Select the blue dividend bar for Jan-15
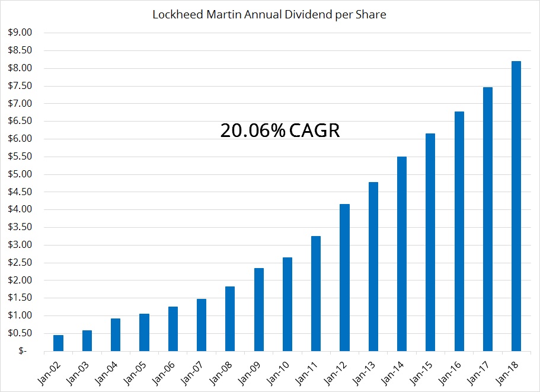This screenshot has height=392, width=540. (x=430, y=242)
